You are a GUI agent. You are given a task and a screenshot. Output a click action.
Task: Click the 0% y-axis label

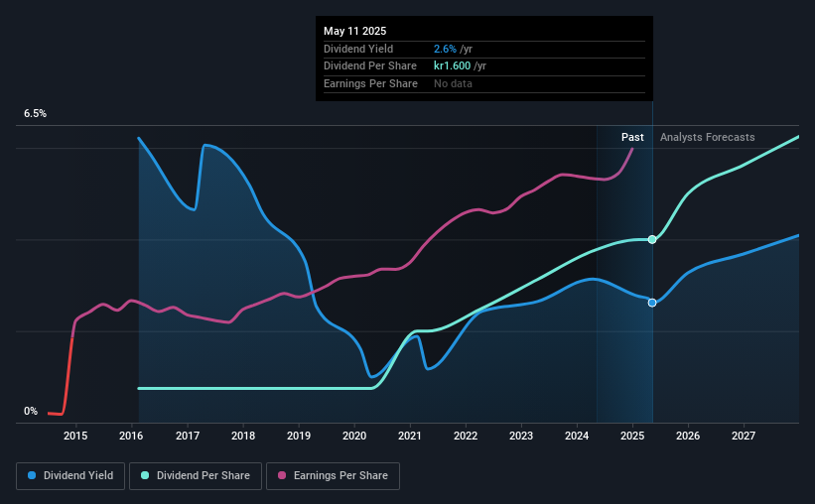[x=31, y=411]
